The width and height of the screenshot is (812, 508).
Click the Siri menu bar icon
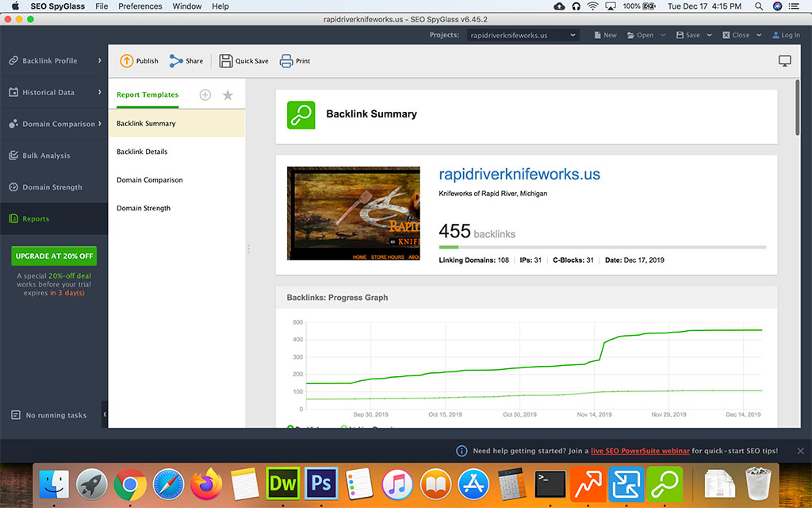click(777, 6)
